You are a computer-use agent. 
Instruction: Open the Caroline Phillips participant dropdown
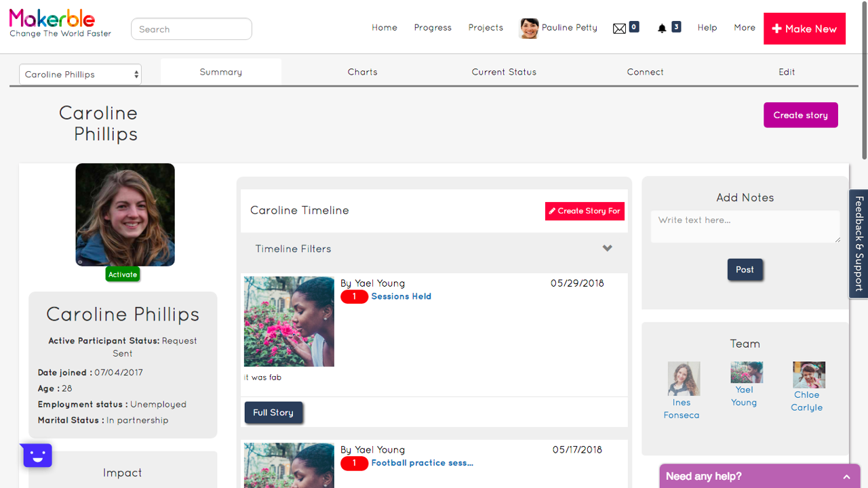pyautogui.click(x=80, y=75)
